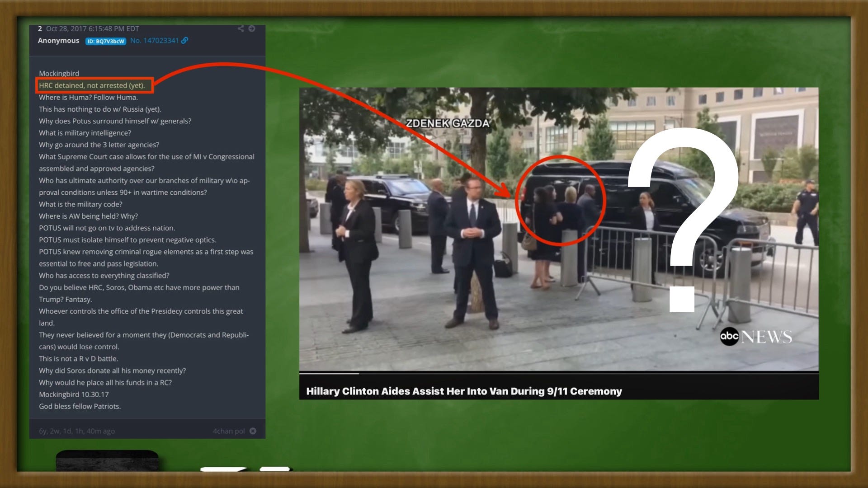This screenshot has height=488, width=868.
Task: Click the video progress bar under the footage
Action: tap(558, 373)
